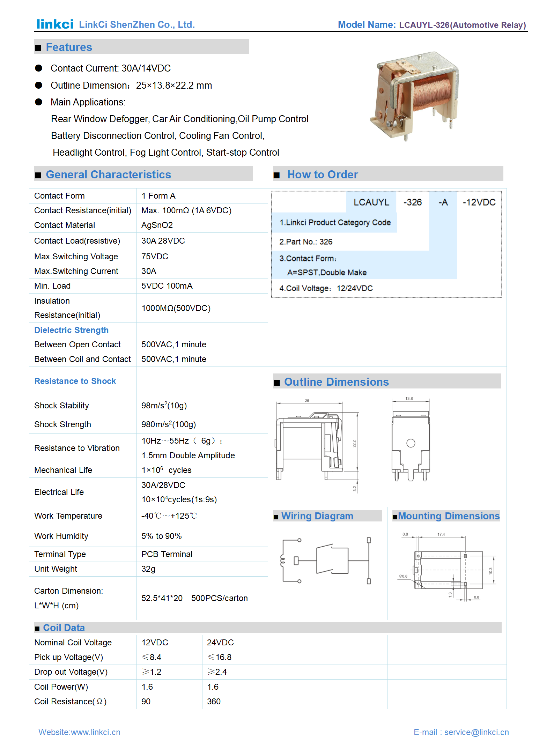The height and width of the screenshot is (756, 554).
Task: Click the LCAUYL code in the order box
Action: tap(371, 202)
